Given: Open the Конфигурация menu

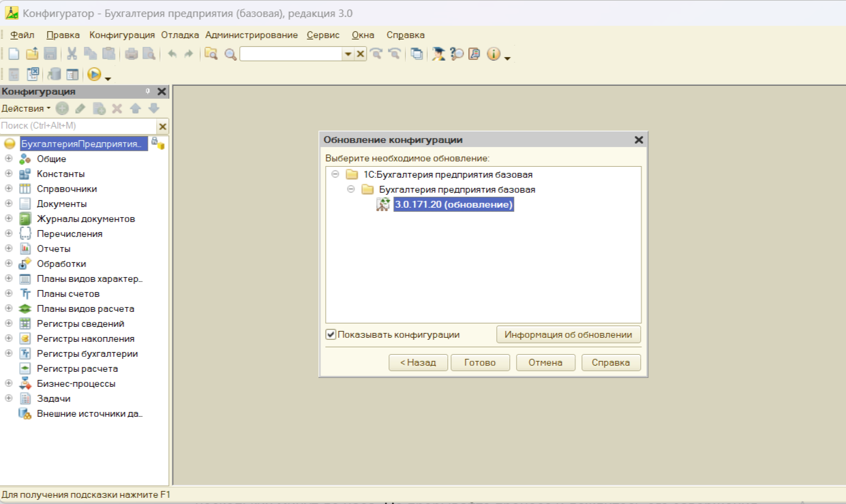Looking at the screenshot, I should [123, 35].
